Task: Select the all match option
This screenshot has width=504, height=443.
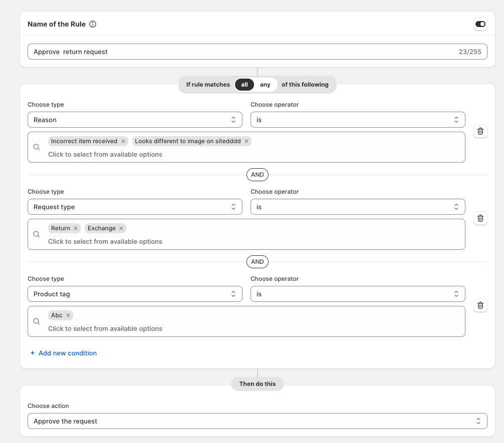Action: 244,84
